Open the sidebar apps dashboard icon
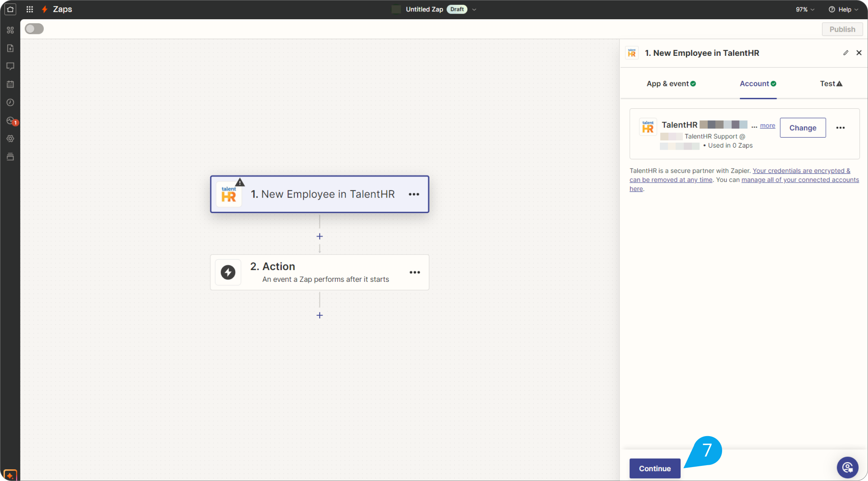Screen dimensions: 868x481 click(10, 30)
